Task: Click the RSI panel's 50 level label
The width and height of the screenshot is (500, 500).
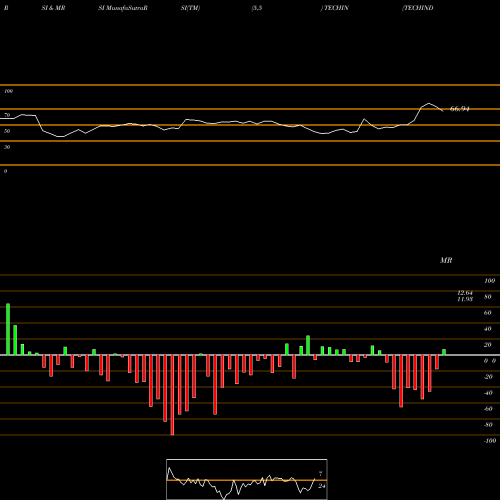Action: [x=7, y=131]
